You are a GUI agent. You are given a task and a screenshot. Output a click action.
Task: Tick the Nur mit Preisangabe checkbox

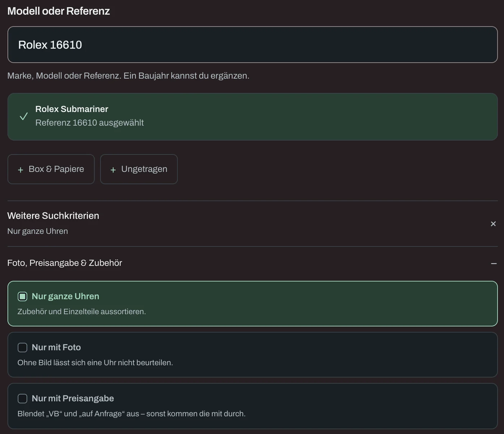[22, 399]
